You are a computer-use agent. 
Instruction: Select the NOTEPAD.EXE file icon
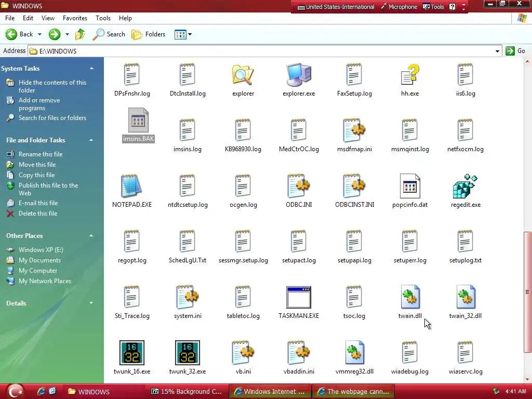click(x=131, y=186)
